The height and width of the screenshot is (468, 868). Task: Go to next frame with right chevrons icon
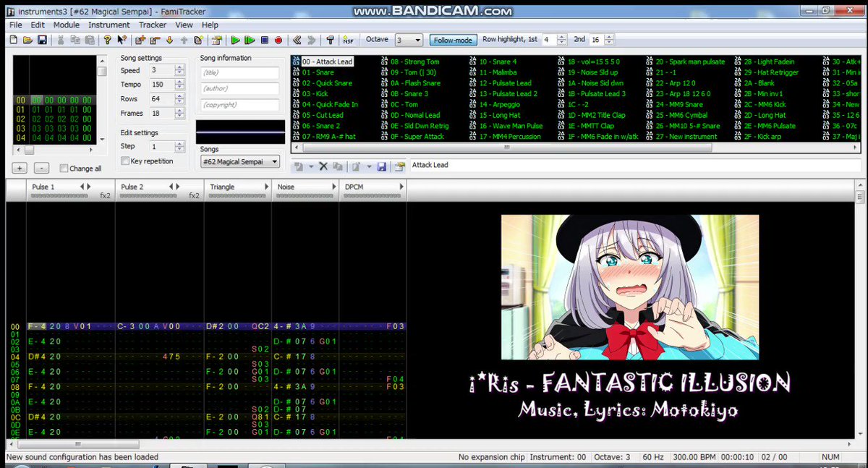pyautogui.click(x=311, y=40)
